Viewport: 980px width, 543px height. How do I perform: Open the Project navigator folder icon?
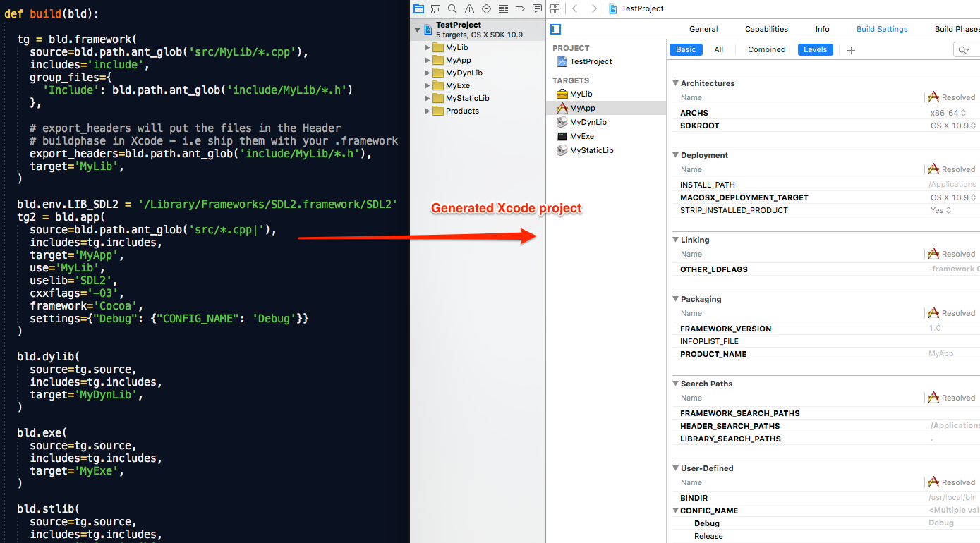pyautogui.click(x=418, y=8)
